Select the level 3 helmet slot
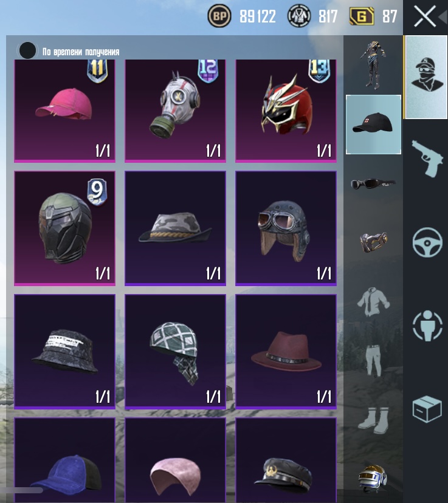Screen dimensions: 448x503 [373, 479]
